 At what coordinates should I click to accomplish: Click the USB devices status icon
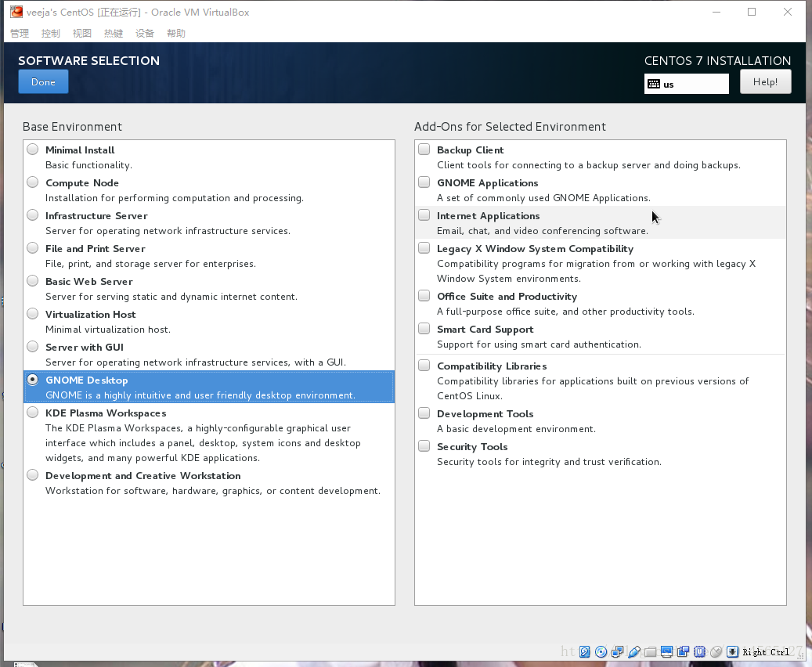[633, 652]
